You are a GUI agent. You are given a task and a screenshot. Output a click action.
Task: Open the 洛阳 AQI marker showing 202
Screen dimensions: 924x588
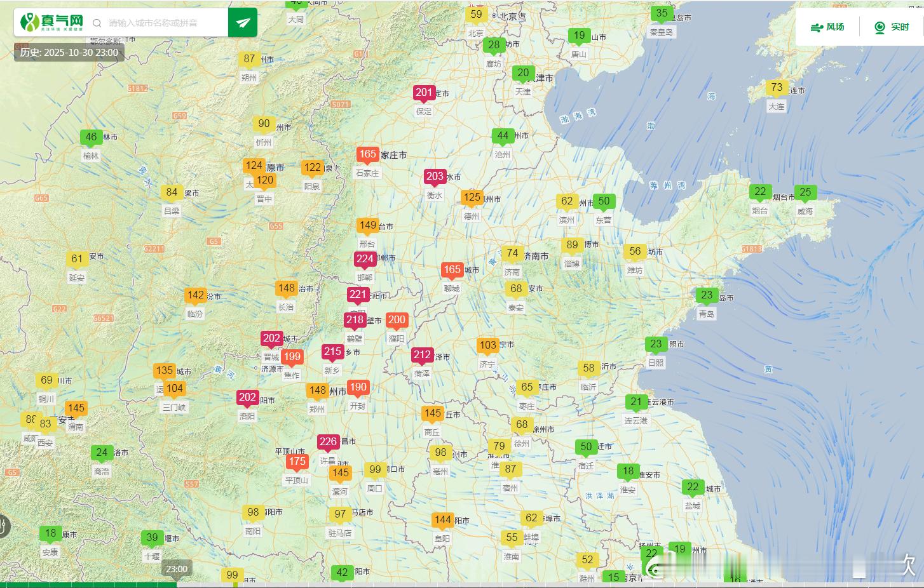[247, 398]
